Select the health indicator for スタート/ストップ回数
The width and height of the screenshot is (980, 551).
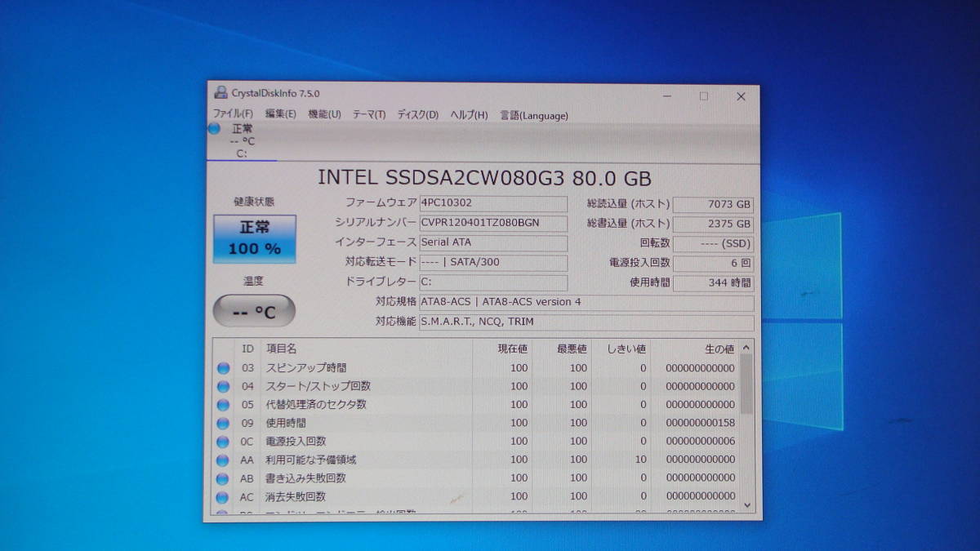click(222, 386)
